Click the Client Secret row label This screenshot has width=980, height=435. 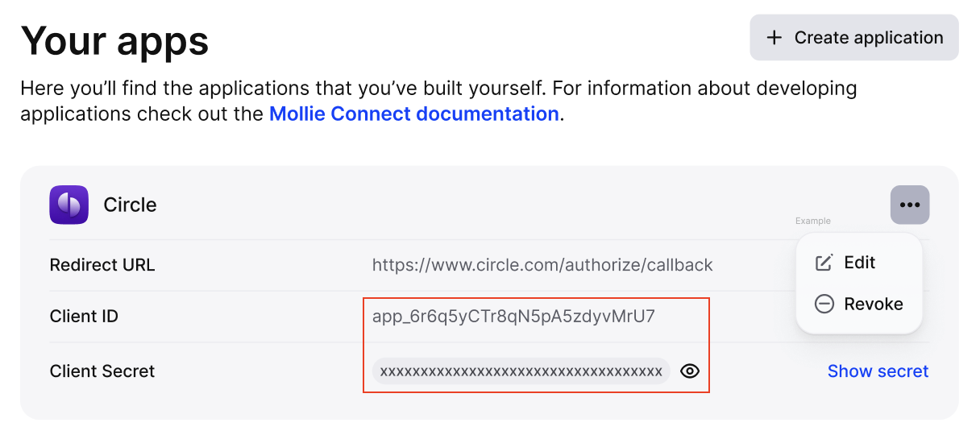102,371
